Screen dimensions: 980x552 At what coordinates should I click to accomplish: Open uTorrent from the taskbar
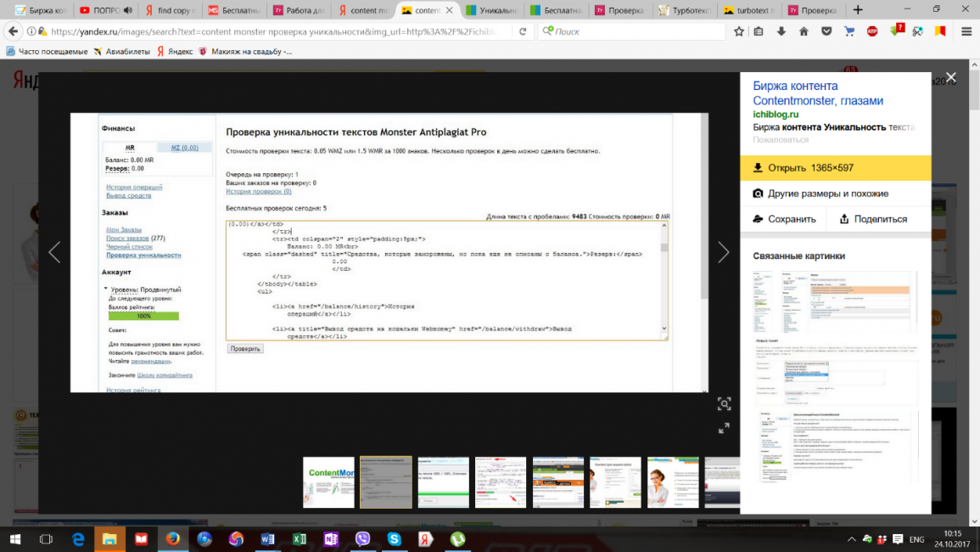click(x=457, y=539)
